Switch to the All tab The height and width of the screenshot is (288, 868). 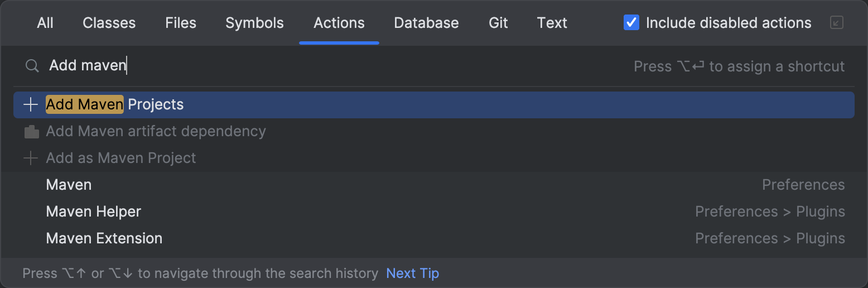tap(45, 23)
